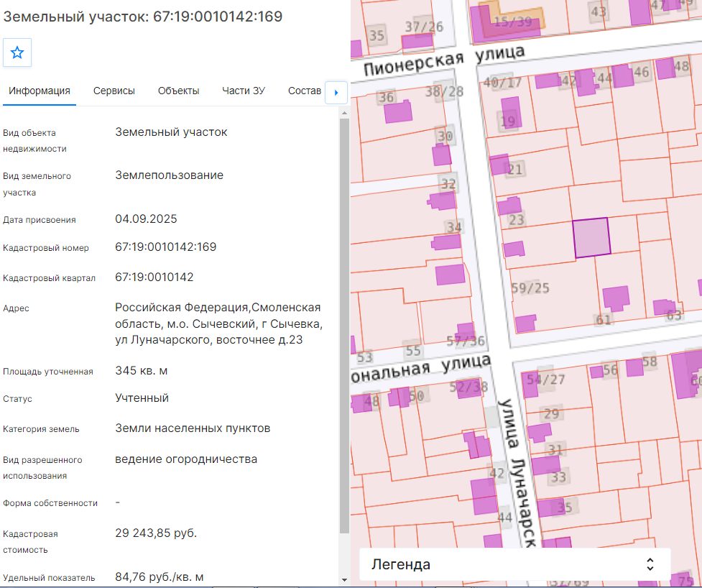Click the cadastral number value 67:19:0010142:169
Image resolution: width=702 pixels, height=588 pixels.
(166, 247)
